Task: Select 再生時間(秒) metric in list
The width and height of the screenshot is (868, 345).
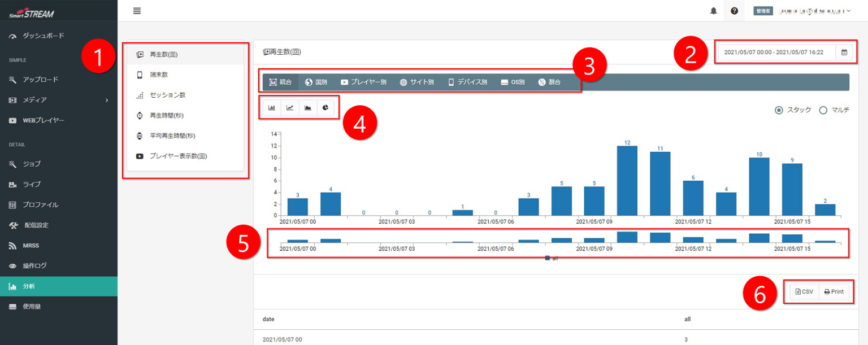Action: 167,115
